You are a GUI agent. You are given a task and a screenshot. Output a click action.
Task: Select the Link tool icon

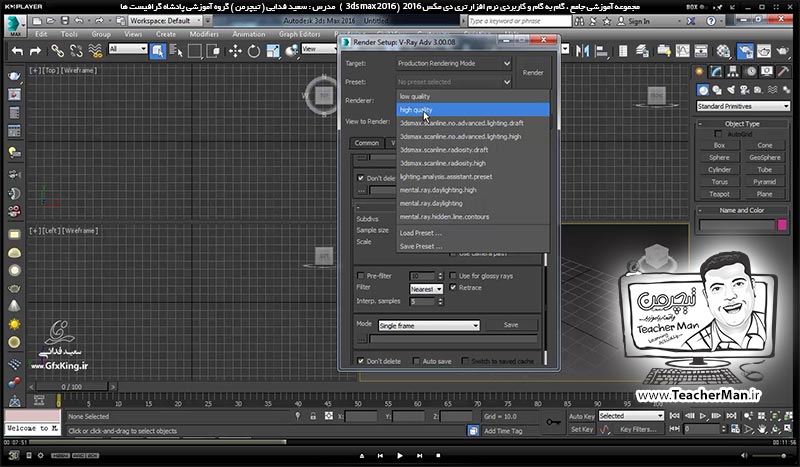click(57, 51)
